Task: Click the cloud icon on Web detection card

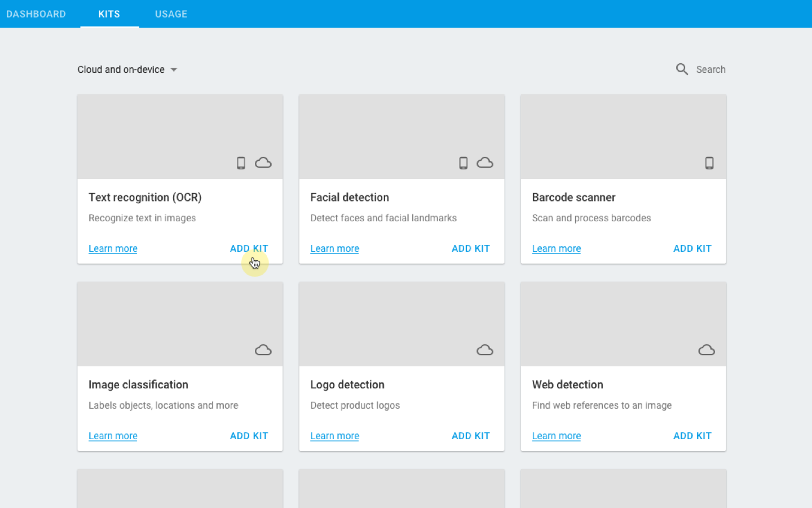Action: click(x=707, y=350)
